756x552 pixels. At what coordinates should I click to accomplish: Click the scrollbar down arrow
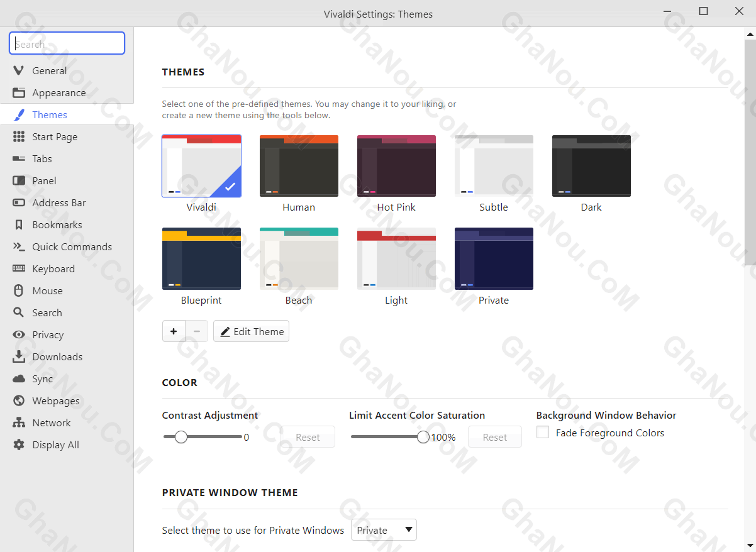pos(750,546)
